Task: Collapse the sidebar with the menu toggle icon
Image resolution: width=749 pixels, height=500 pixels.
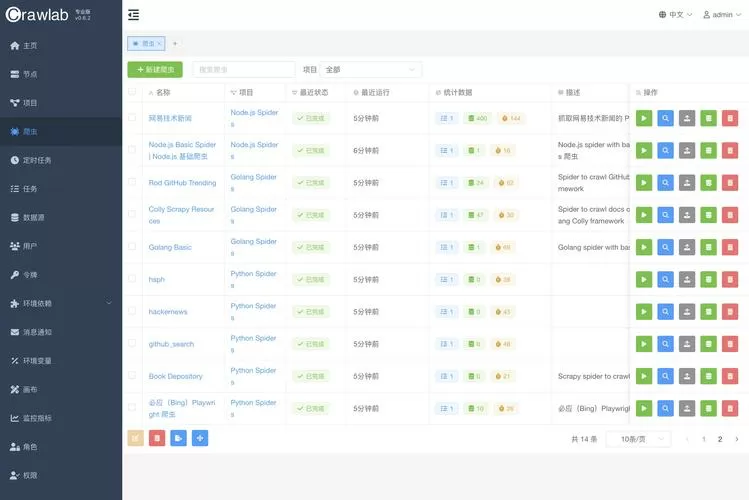Action: point(134,15)
